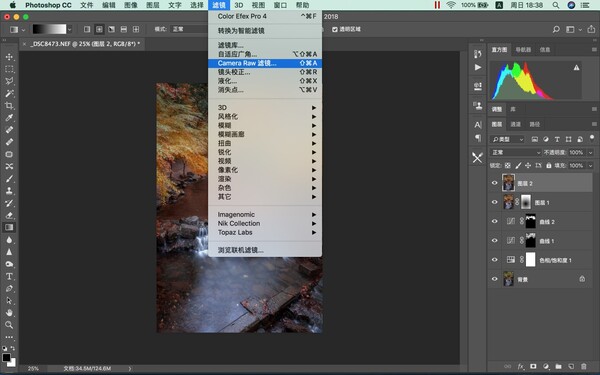Create new layer with page icon
The width and height of the screenshot is (600, 375).
click(x=571, y=366)
